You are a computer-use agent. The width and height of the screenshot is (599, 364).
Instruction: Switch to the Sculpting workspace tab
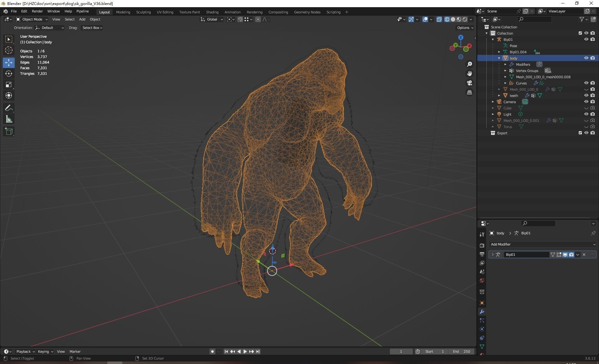pyautogui.click(x=143, y=12)
